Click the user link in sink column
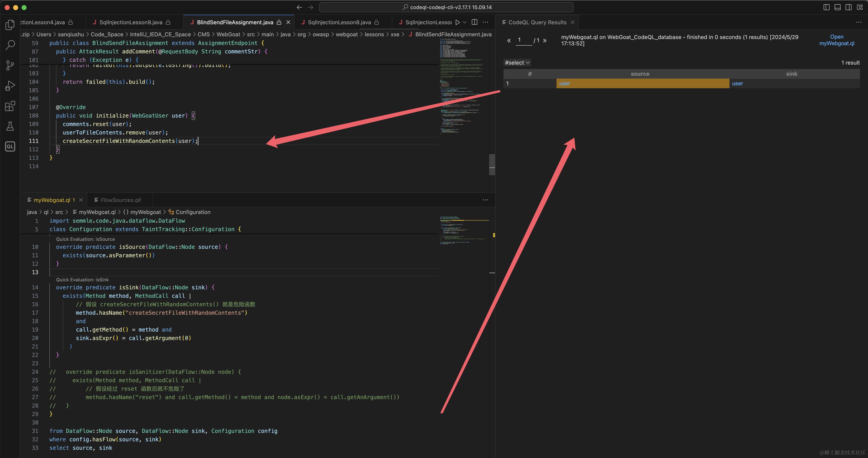868x458 pixels. (737, 83)
